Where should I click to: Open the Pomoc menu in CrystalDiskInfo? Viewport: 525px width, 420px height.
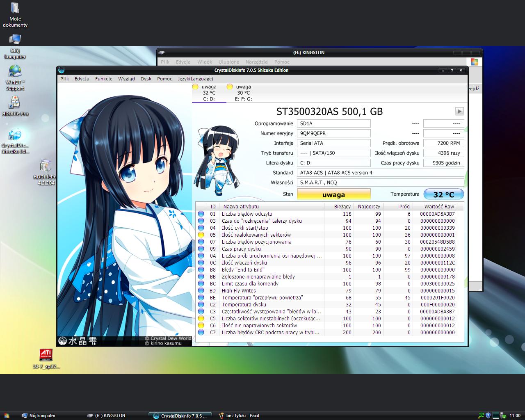coord(164,79)
